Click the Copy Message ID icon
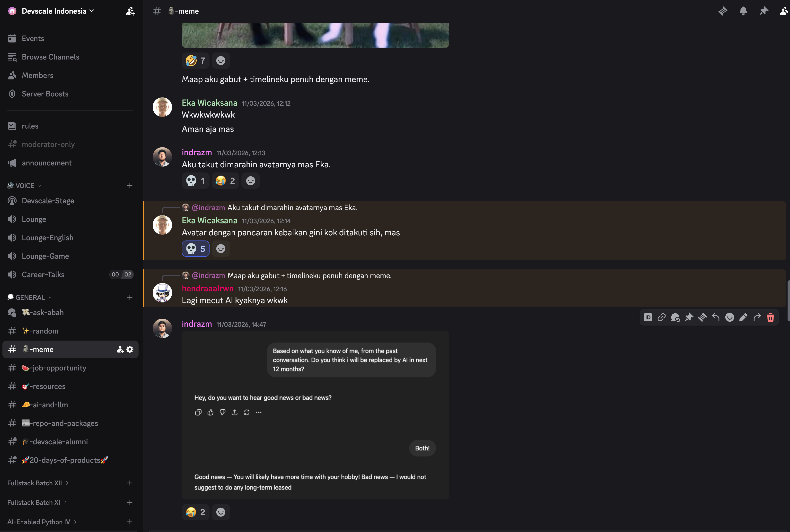This screenshot has height=532, width=790. (x=648, y=317)
